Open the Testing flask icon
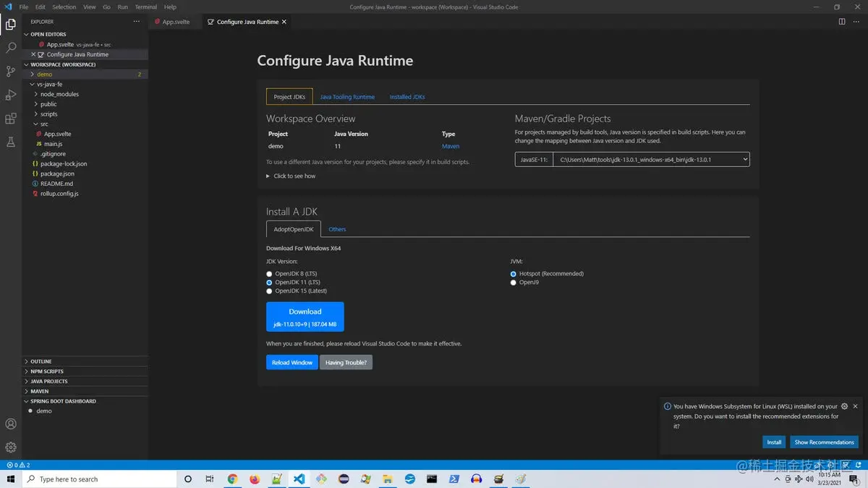Viewport: 868px width, 488px height. (11, 142)
